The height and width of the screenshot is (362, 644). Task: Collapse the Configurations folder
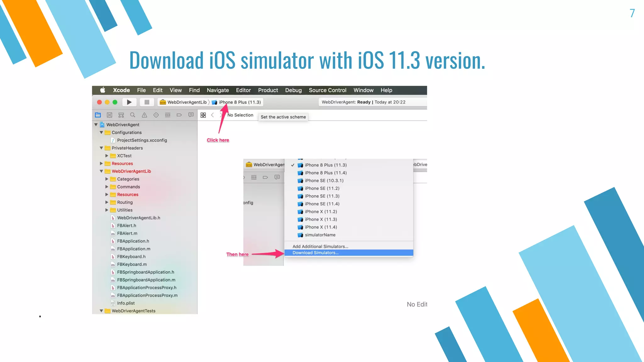pos(101,133)
